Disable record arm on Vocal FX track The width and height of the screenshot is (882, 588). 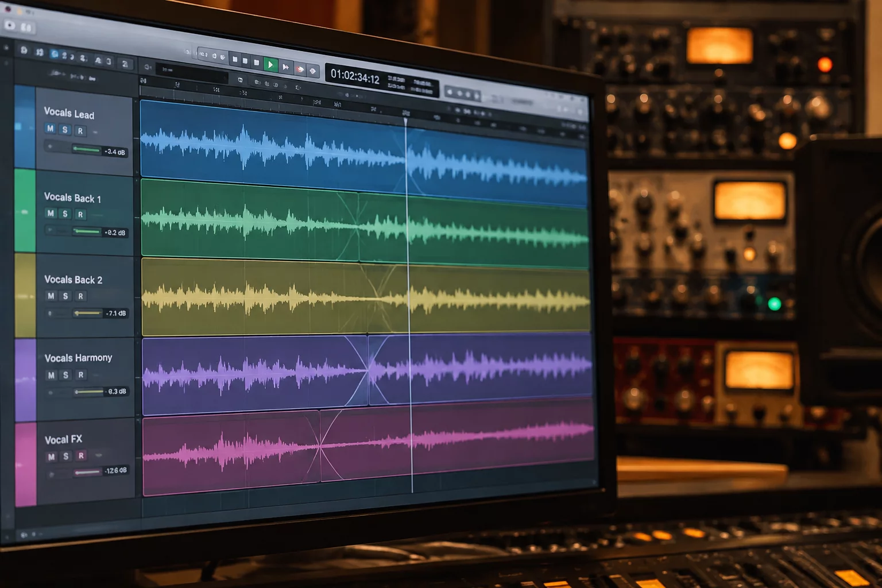(82, 455)
